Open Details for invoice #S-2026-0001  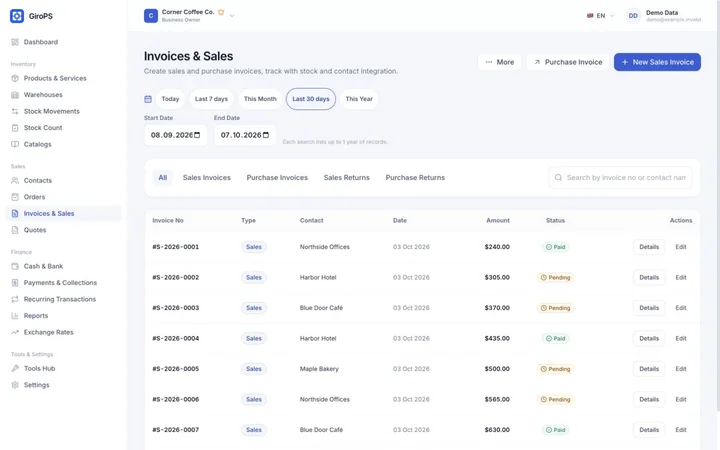(649, 247)
